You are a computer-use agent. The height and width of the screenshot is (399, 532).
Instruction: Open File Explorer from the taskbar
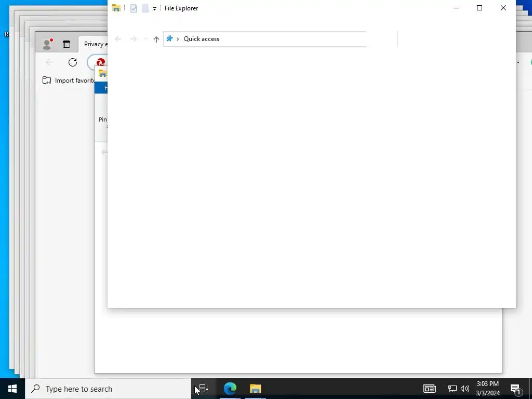tap(256, 389)
